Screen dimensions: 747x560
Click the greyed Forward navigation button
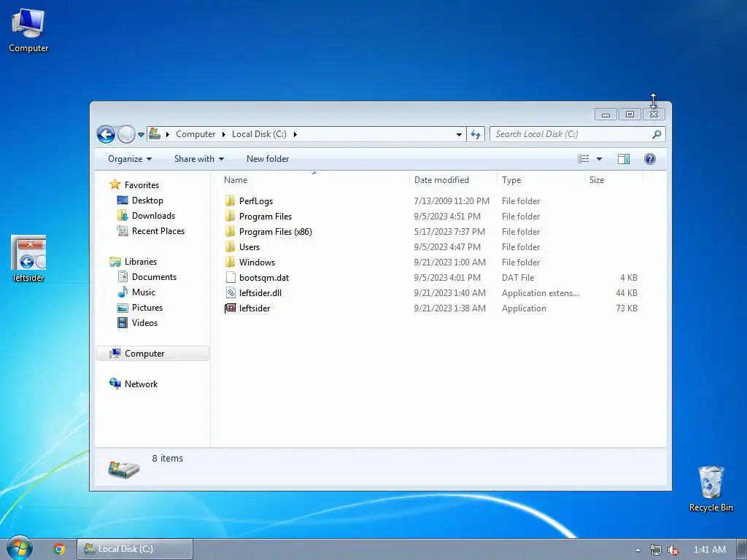[126, 134]
